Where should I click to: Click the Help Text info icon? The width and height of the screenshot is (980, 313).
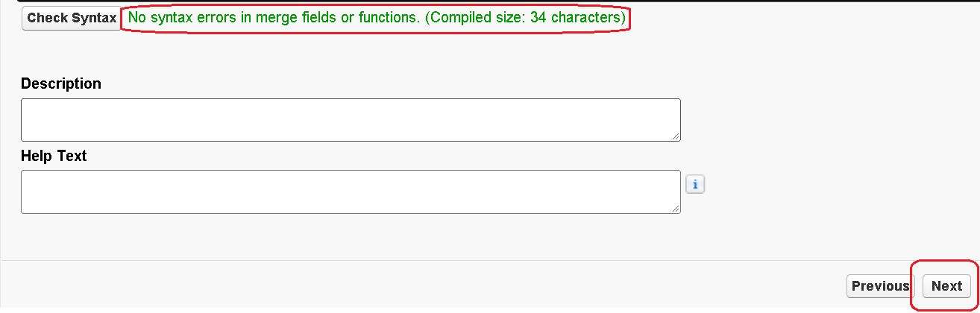[x=694, y=184]
